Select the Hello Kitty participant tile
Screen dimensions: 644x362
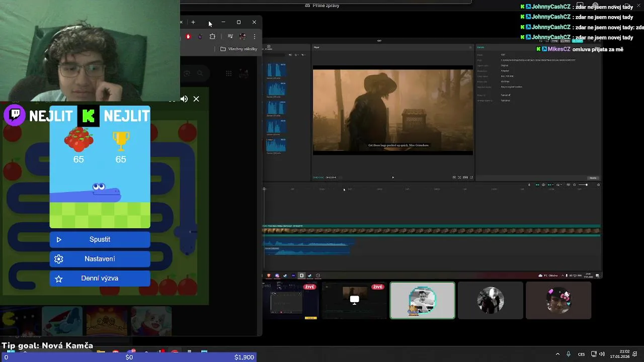(558, 301)
